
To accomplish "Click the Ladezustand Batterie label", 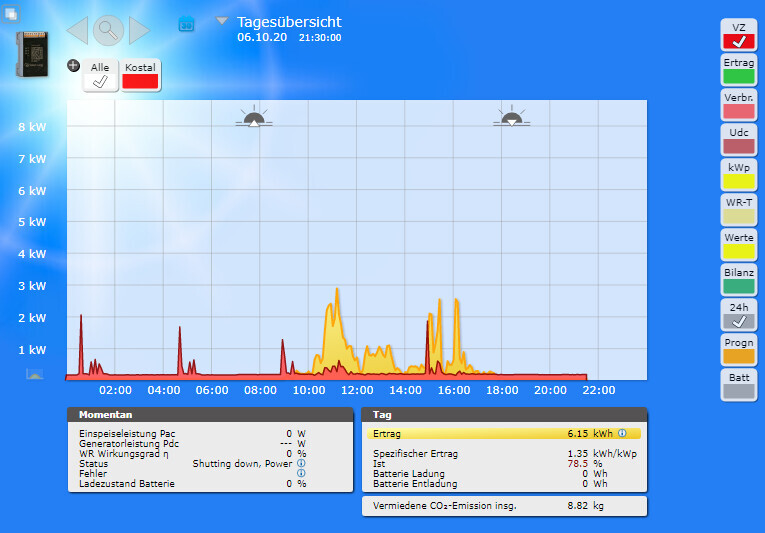I will pyautogui.click(x=127, y=484).
